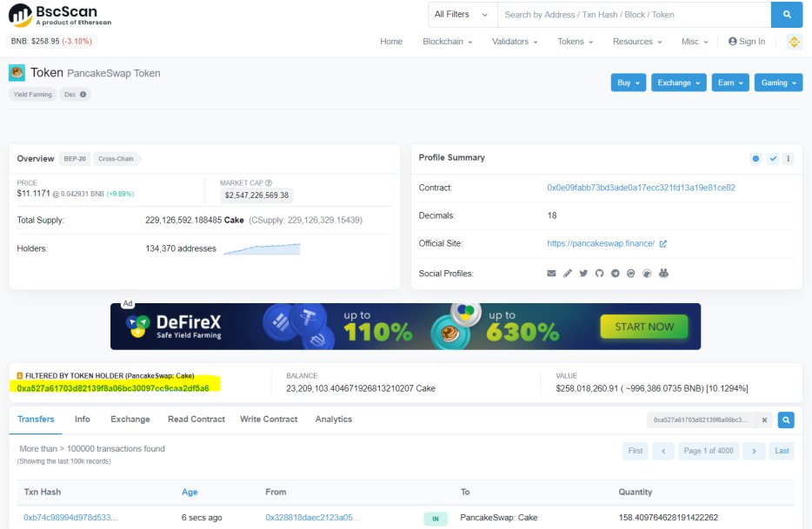Click the BNB price $258.95 badge
The image size is (812, 529).
[51, 42]
